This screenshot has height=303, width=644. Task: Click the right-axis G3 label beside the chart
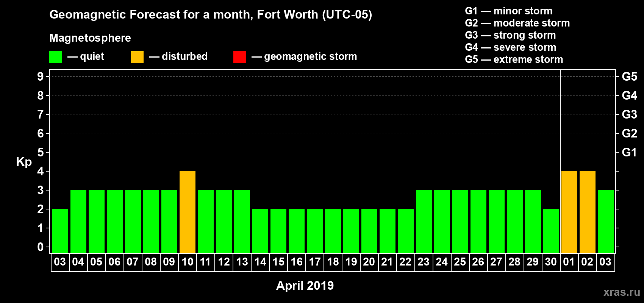tap(630, 114)
